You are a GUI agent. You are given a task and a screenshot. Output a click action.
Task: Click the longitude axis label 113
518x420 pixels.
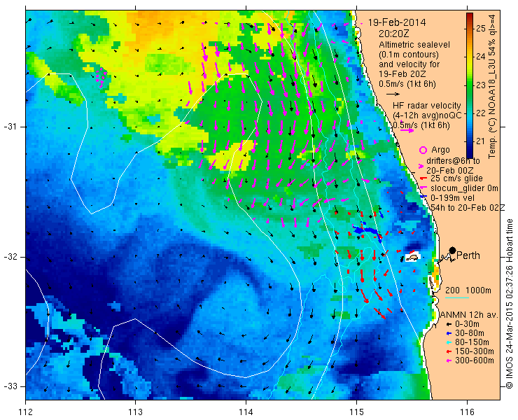pos(135,412)
